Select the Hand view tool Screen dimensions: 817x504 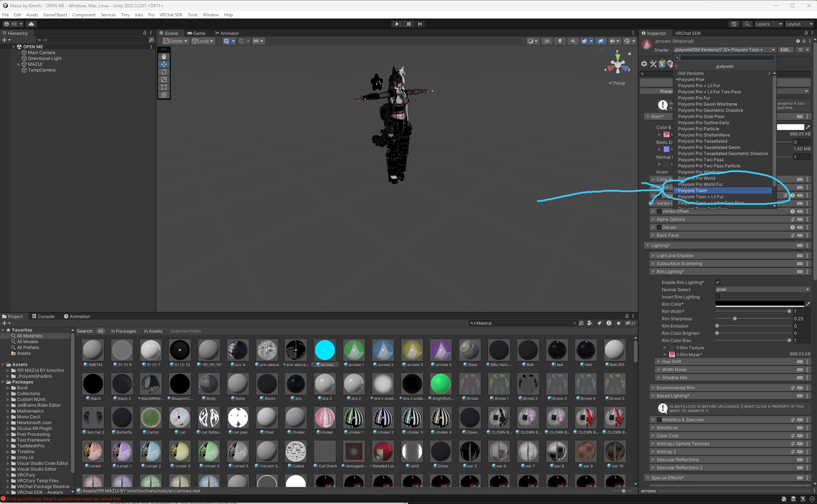[x=164, y=57]
